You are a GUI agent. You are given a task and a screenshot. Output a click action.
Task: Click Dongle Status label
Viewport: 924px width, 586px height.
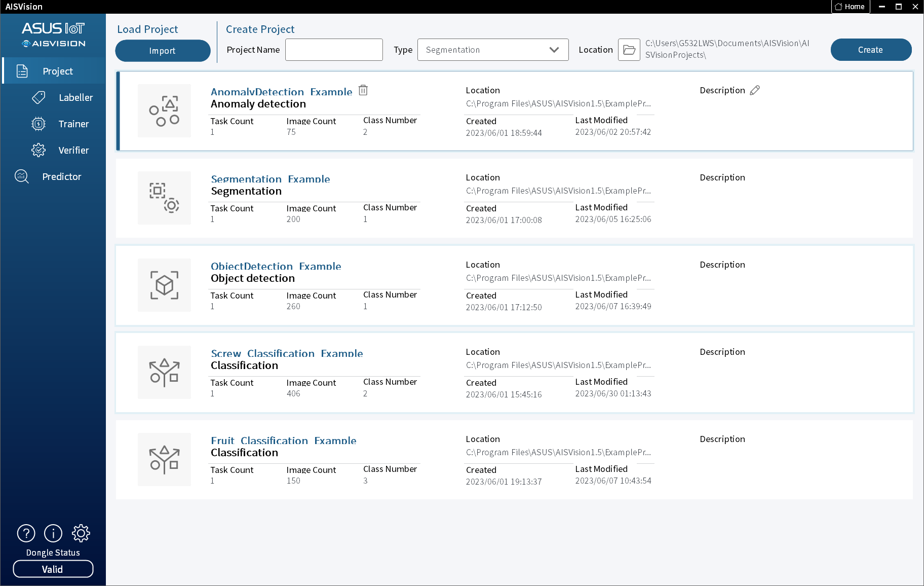[53, 553]
